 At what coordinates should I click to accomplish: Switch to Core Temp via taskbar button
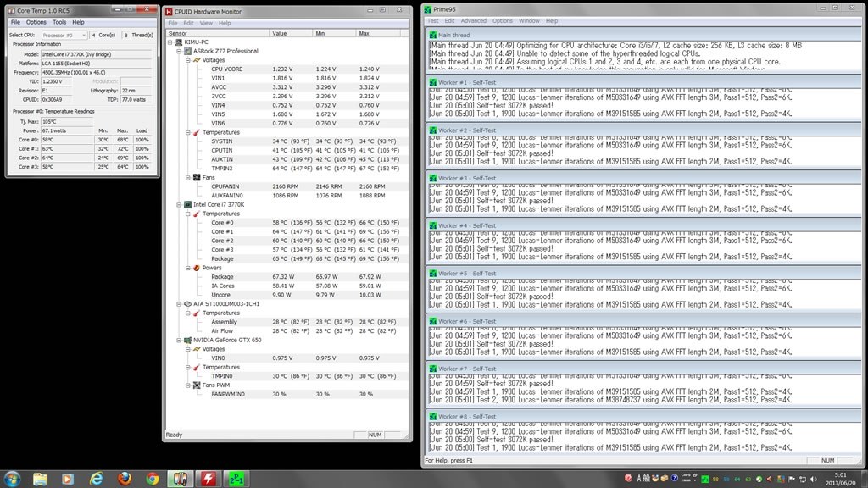181,479
